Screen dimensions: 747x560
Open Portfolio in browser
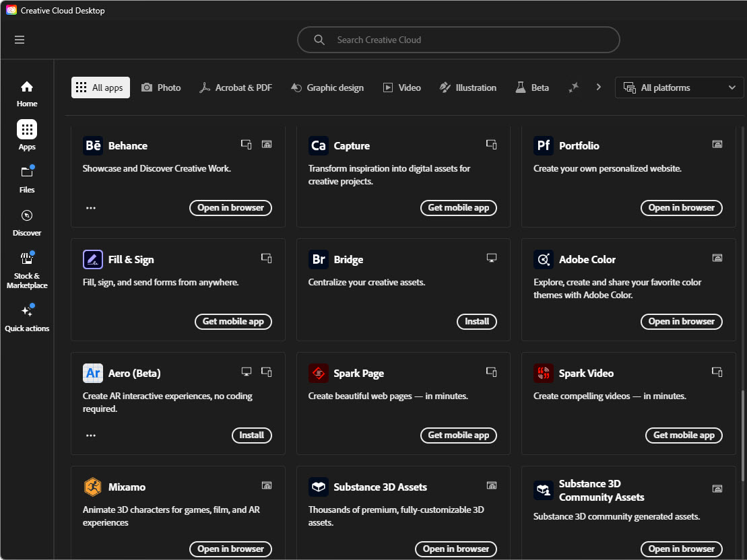tap(681, 207)
